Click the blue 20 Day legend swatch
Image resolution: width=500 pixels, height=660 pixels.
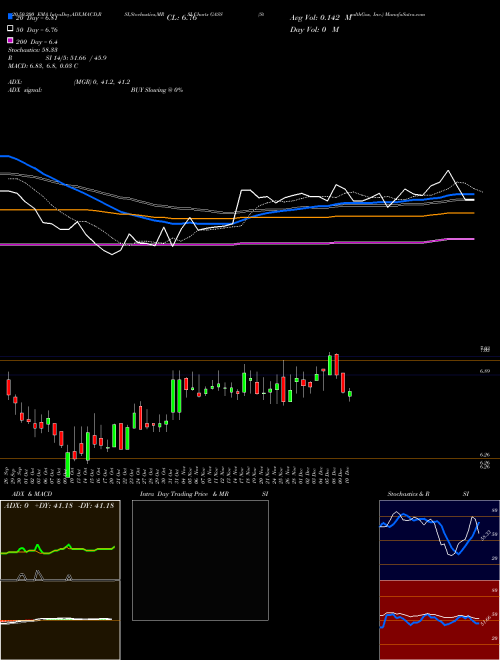click(10, 17)
